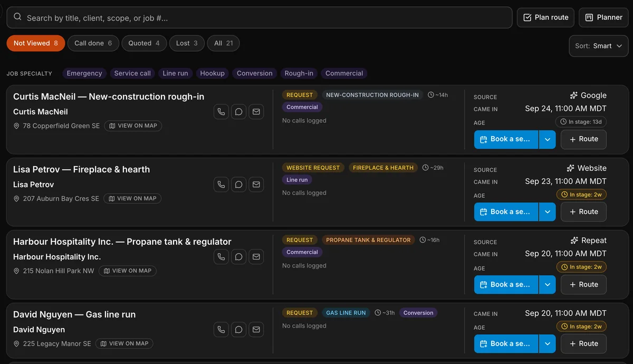633x364 pixels.
Task: Add Harbour Hospitality job to route
Action: click(583, 285)
